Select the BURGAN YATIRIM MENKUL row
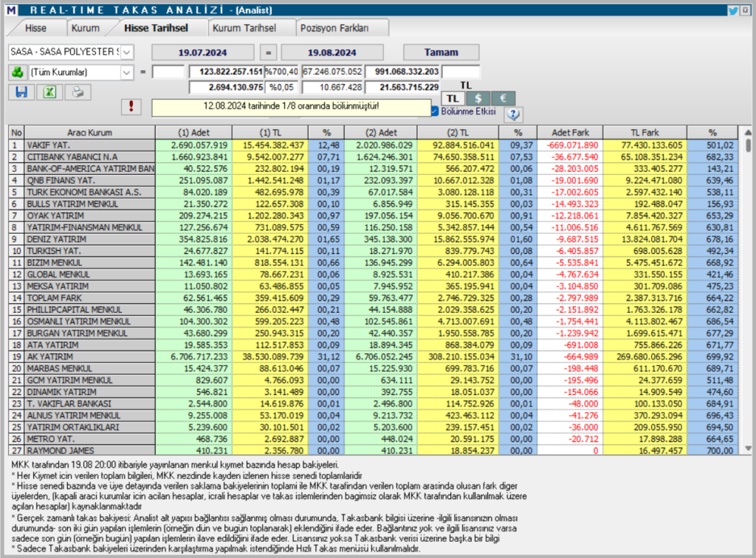This screenshot has height=558, width=756. click(x=374, y=334)
